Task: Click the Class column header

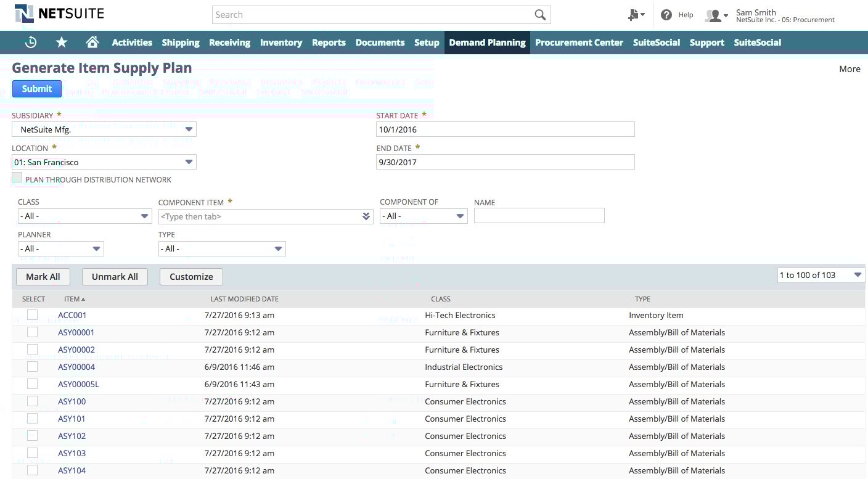Action: pyautogui.click(x=441, y=299)
